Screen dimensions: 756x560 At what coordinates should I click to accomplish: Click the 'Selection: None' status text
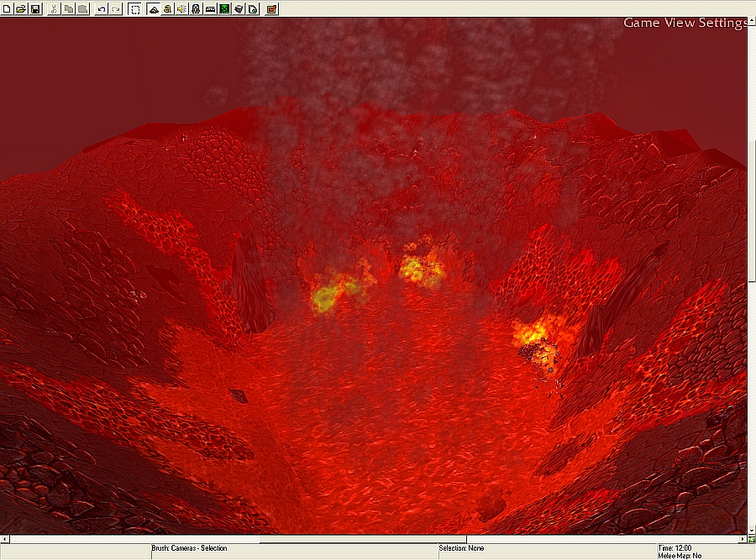461,548
